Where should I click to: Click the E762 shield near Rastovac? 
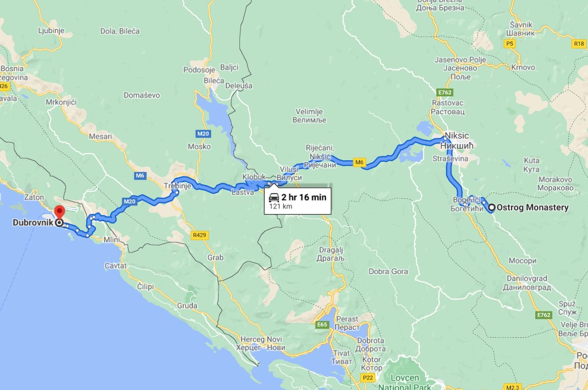point(445,92)
